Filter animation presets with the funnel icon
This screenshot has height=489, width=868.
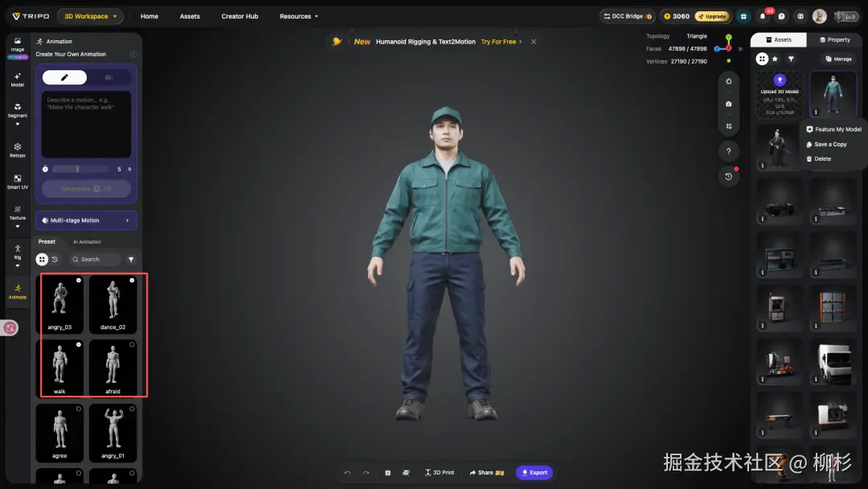[x=131, y=259]
